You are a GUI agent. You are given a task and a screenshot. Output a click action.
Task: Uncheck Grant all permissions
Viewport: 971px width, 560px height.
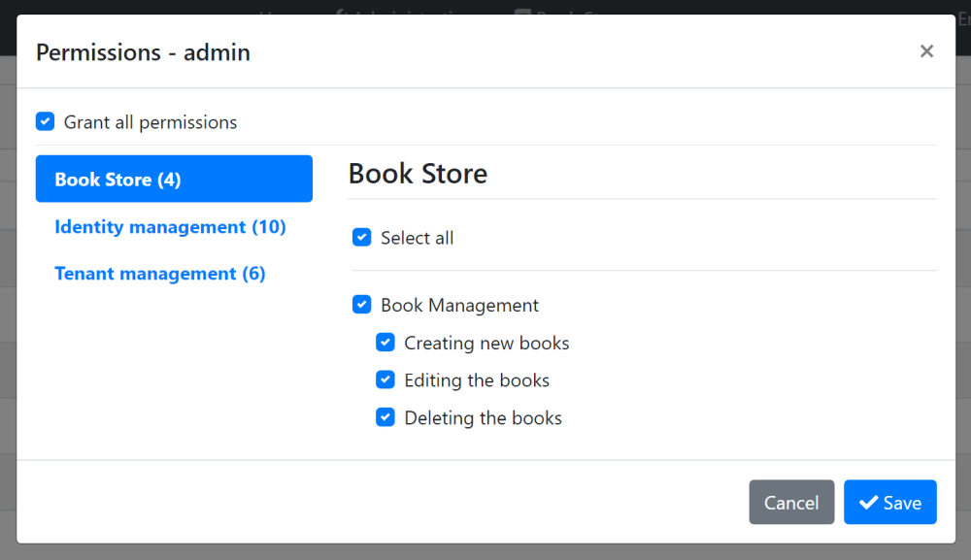pos(45,121)
